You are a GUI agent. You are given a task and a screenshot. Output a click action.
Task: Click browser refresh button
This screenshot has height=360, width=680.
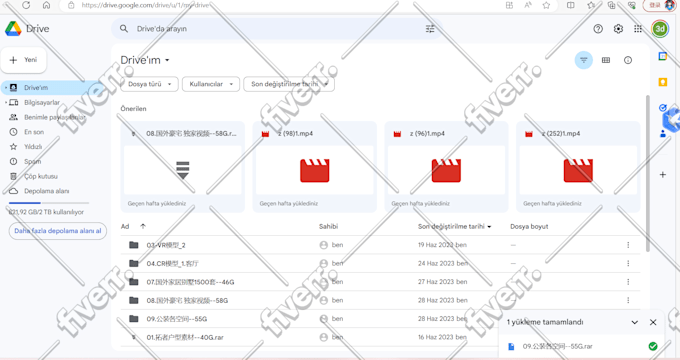26,5
